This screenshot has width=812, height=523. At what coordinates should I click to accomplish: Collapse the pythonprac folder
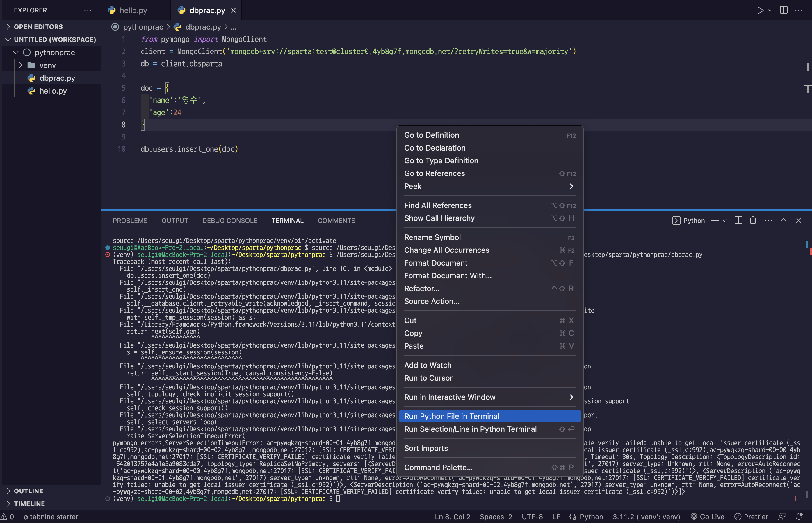tap(54, 52)
